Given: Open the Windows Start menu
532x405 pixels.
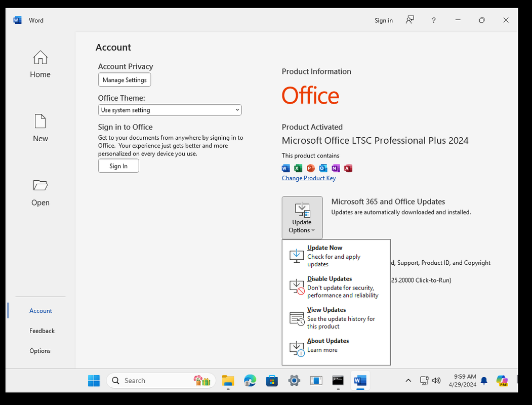Looking at the screenshot, I should tap(94, 381).
